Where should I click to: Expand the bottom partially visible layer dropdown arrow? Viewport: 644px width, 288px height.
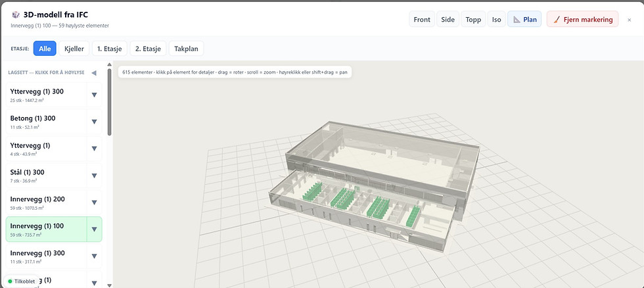pos(94,283)
